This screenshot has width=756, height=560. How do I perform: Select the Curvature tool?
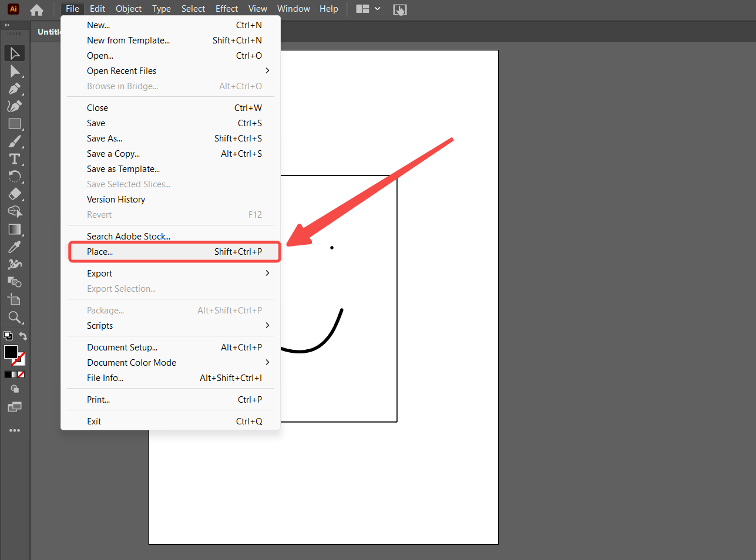tap(15, 106)
